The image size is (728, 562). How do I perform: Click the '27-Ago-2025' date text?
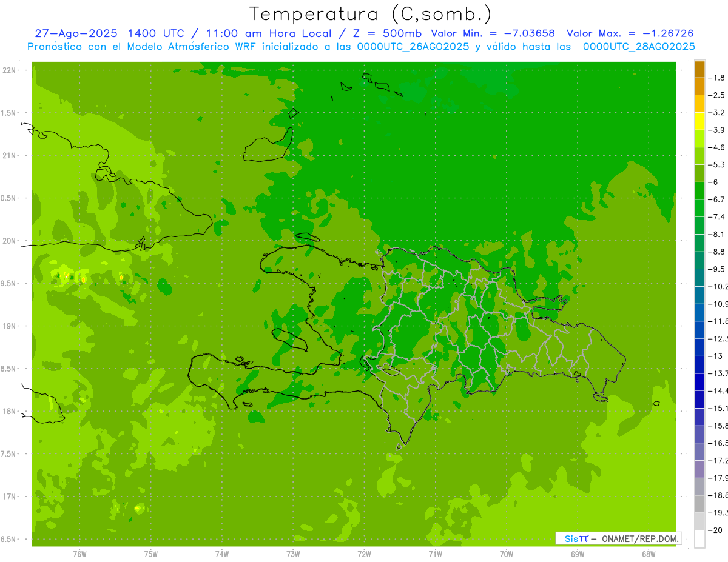tap(76, 33)
